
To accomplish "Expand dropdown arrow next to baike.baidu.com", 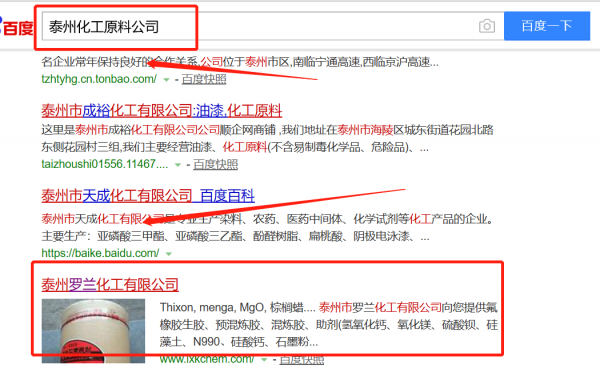I will (x=169, y=253).
